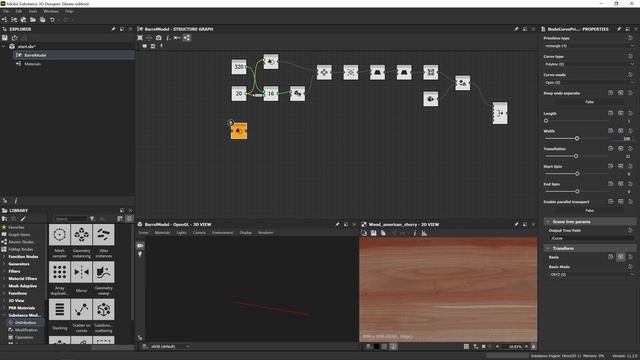Screen dimensions: 640x360
Task: Open the sRGB default color space dropdown
Action: point(170,347)
